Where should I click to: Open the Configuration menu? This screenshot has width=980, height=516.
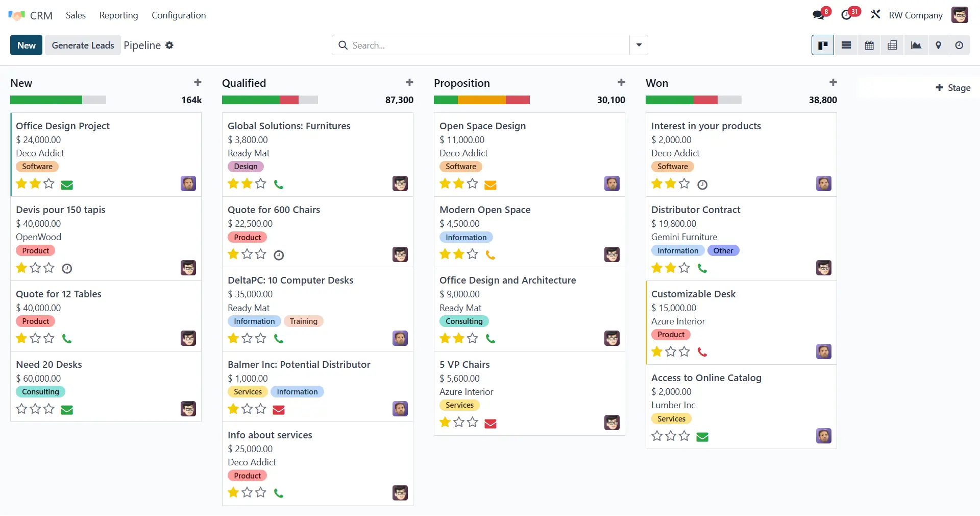click(x=179, y=15)
